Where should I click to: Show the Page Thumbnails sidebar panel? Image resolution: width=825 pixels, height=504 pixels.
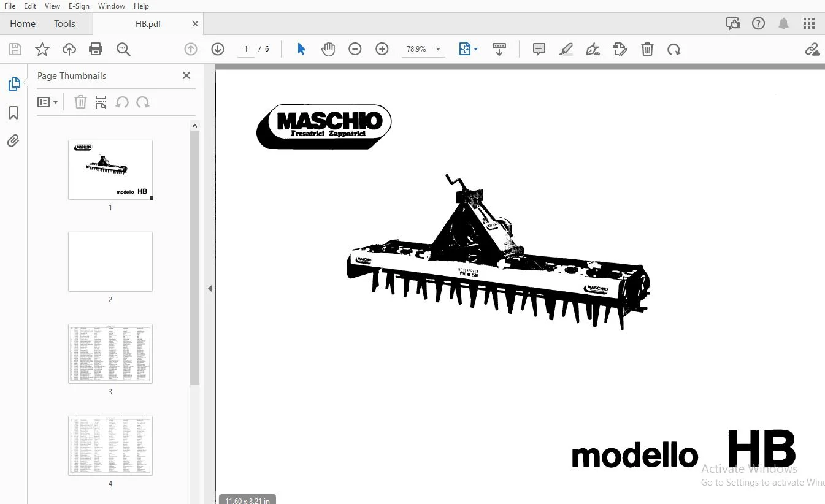coord(13,84)
